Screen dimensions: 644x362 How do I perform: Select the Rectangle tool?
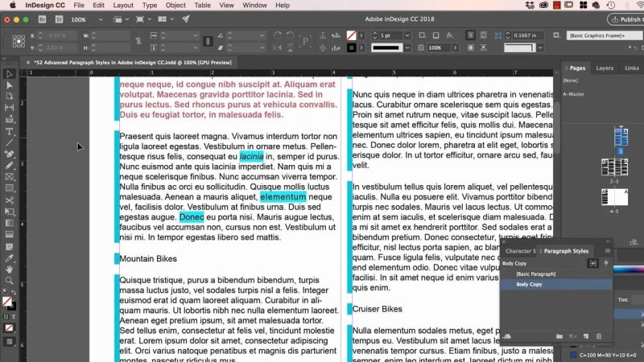pyautogui.click(x=9, y=188)
